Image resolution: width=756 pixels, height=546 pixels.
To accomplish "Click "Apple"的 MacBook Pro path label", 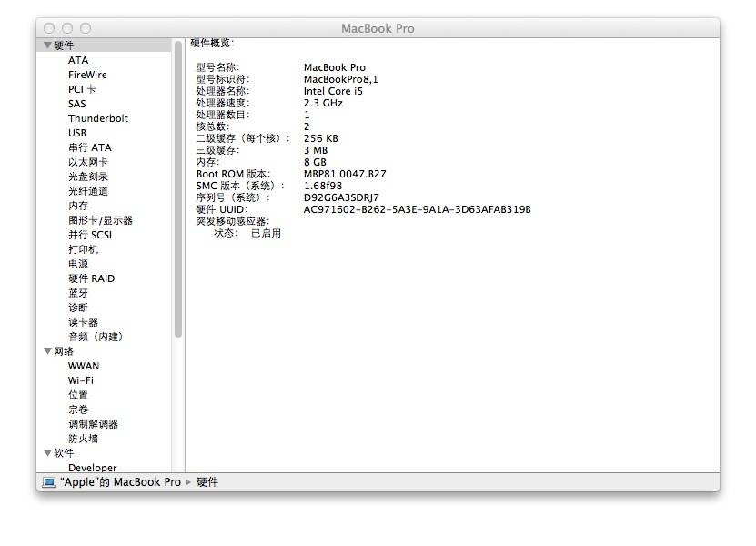I will pos(121,482).
